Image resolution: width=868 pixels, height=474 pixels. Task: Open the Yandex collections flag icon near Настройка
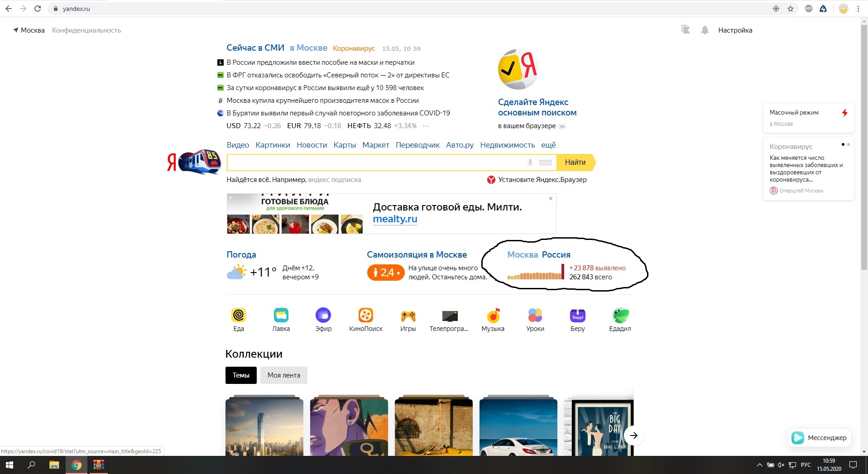pyautogui.click(x=686, y=30)
